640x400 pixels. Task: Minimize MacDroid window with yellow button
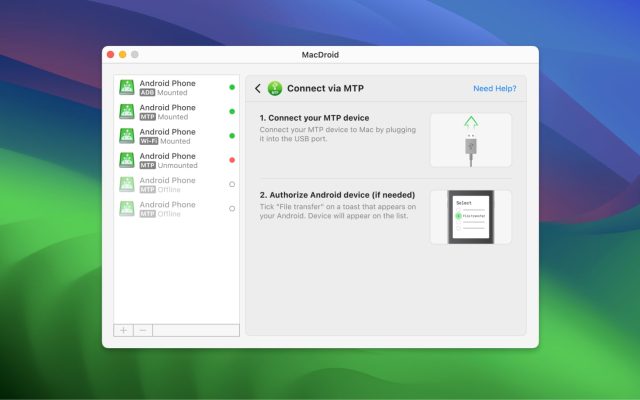pos(122,55)
